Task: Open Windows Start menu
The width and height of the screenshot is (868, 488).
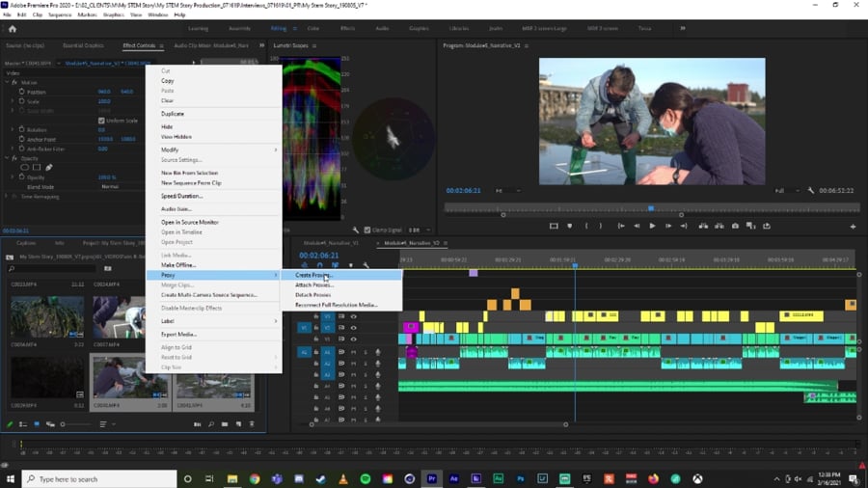Action: pyautogui.click(x=10, y=479)
